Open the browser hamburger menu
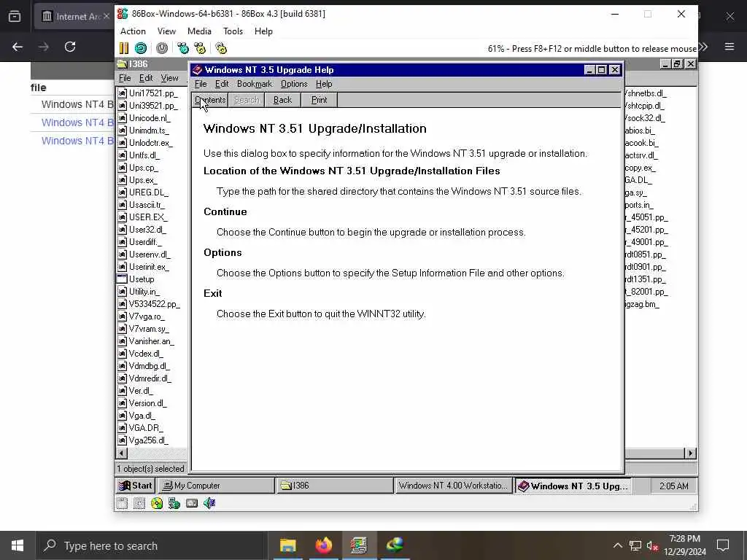The image size is (747, 560). pyautogui.click(x=729, y=47)
